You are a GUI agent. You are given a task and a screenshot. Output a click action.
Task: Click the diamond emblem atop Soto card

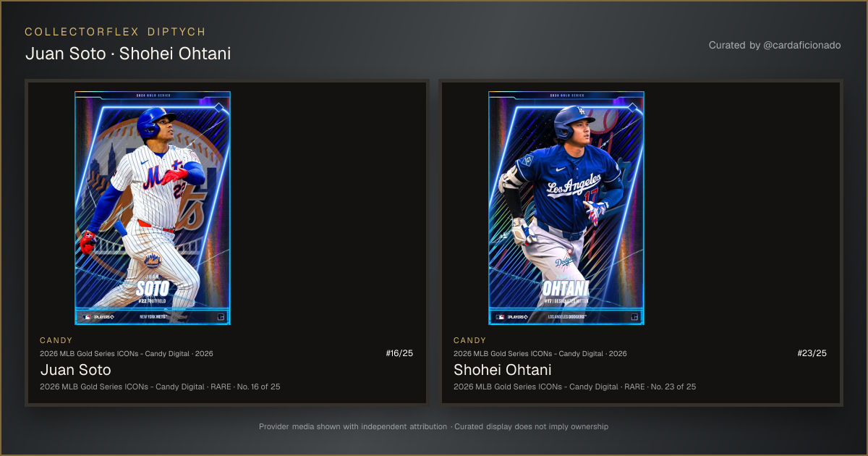point(219,108)
